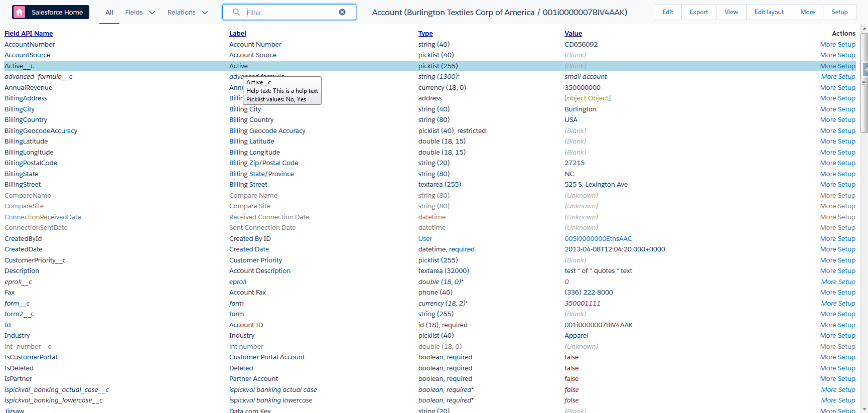Click Setup in the CreatedDate row

coord(846,249)
